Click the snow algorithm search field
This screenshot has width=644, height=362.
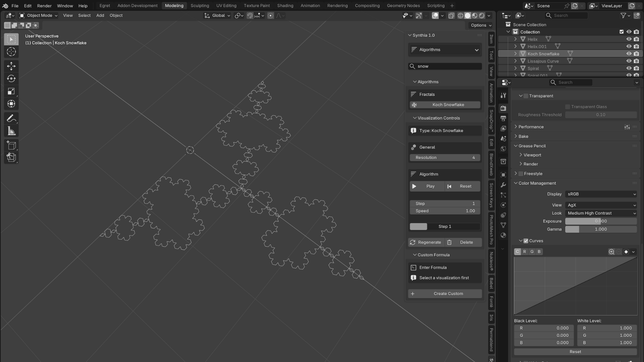[x=445, y=66]
